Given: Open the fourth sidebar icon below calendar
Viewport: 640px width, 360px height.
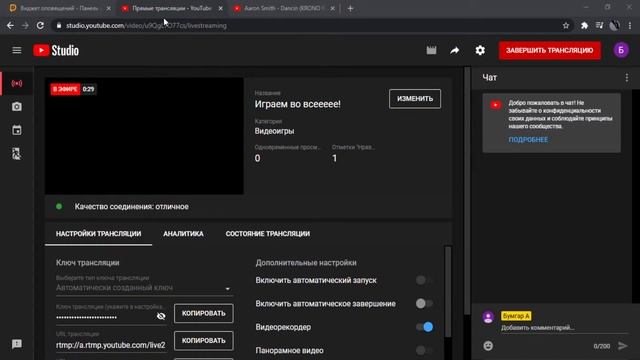Looking at the screenshot, I should (17, 154).
